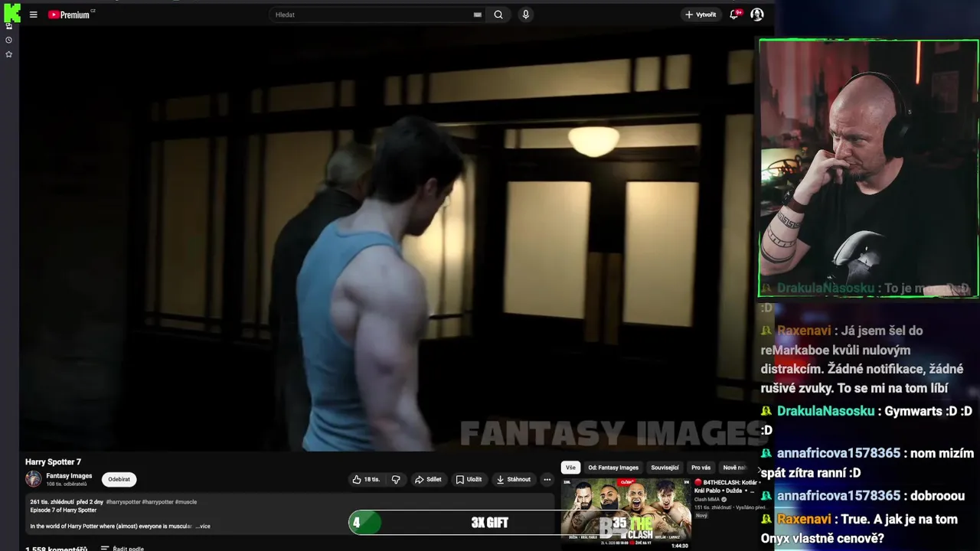Open the YouTube hamburger guide menu
Screen dimensions: 980x551
33,15
